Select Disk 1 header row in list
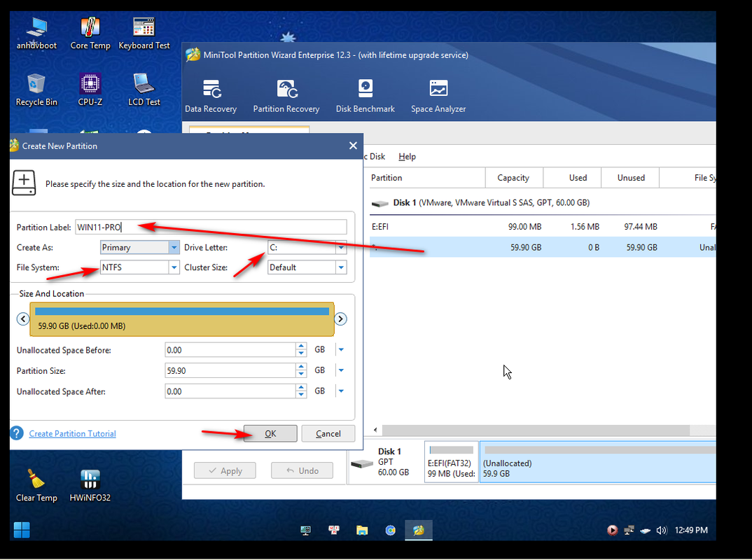The height and width of the screenshot is (560, 752). (543, 203)
